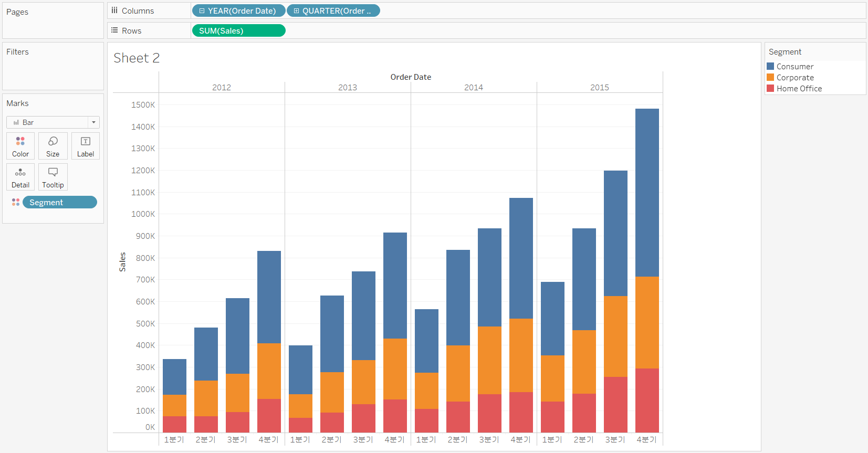Click the Home Office red legend swatch
The image size is (868, 453).
point(770,88)
